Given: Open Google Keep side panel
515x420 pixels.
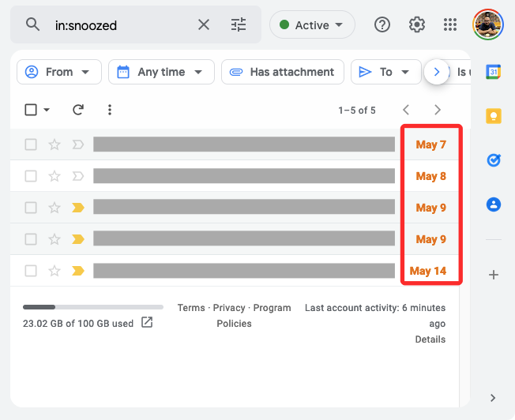Looking at the screenshot, I should (494, 116).
